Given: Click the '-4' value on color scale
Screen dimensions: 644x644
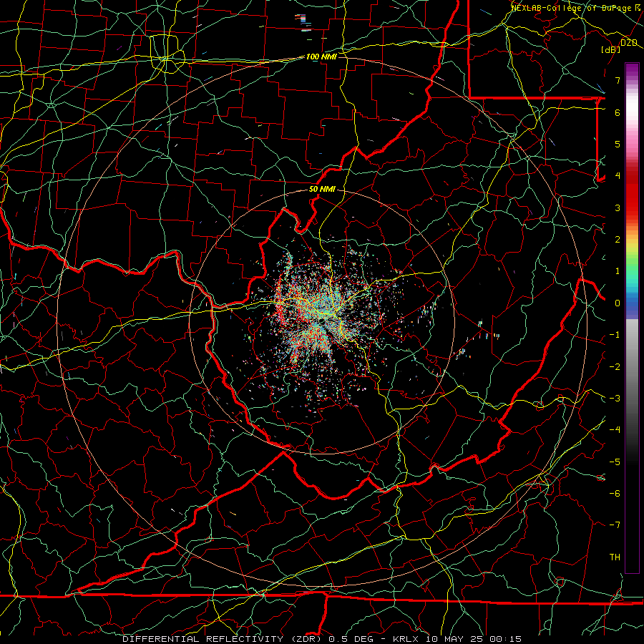Looking at the screenshot, I should pos(615,430).
